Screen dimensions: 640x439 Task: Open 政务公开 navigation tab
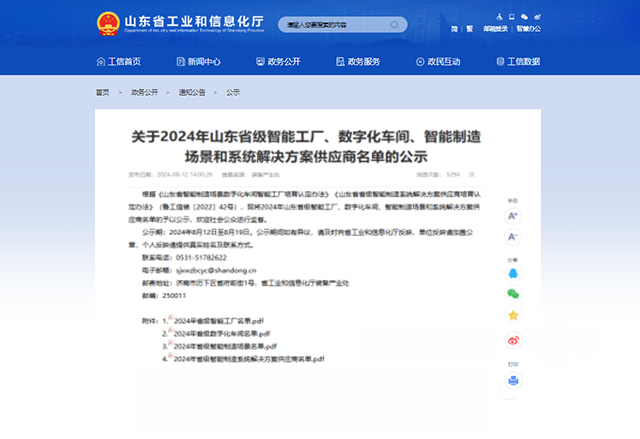click(x=278, y=62)
